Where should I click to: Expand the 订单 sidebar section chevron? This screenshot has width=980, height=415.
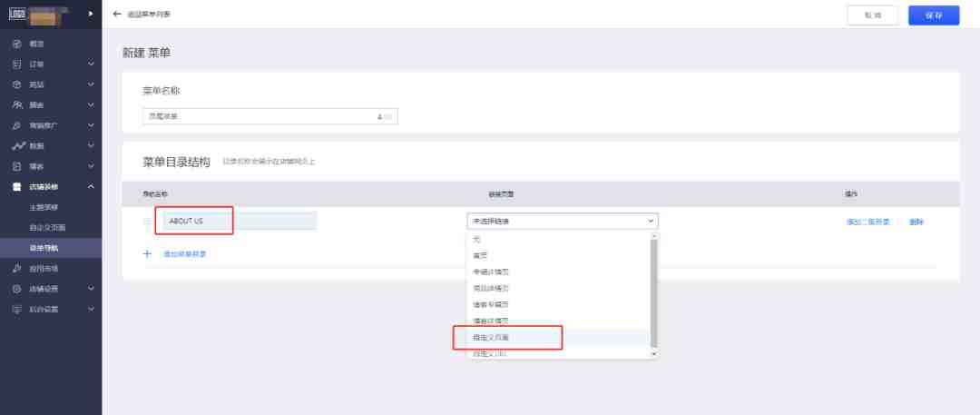point(91,64)
